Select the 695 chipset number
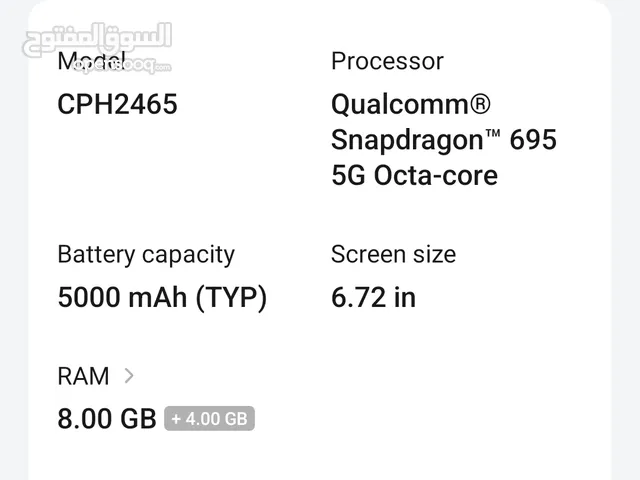This screenshot has height=480, width=640. pos(533,140)
